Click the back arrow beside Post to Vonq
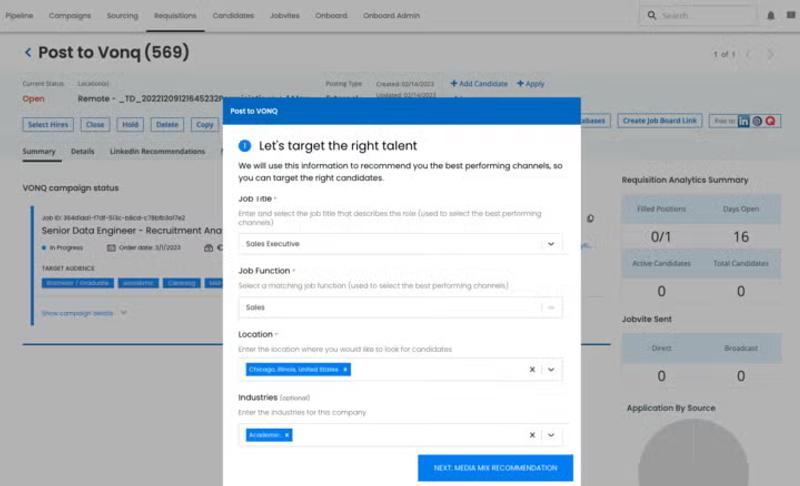This screenshot has height=486, width=800. 28,53
